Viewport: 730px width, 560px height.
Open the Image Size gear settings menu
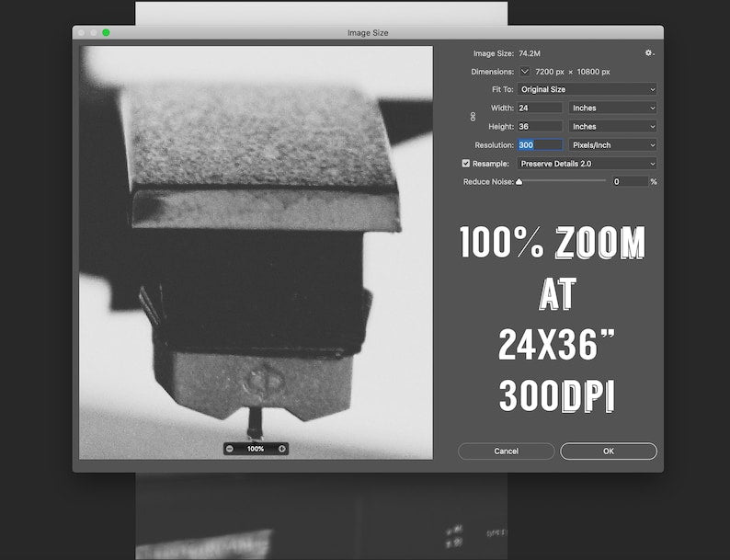(x=649, y=53)
